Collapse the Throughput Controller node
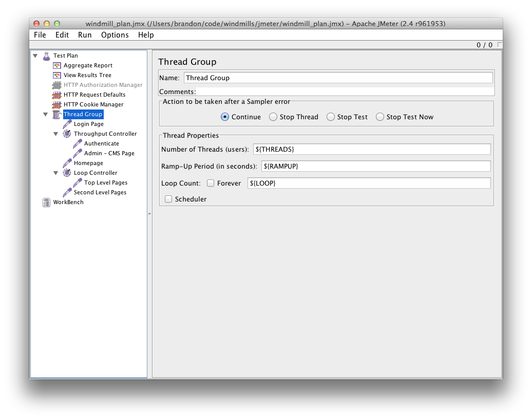 56,134
